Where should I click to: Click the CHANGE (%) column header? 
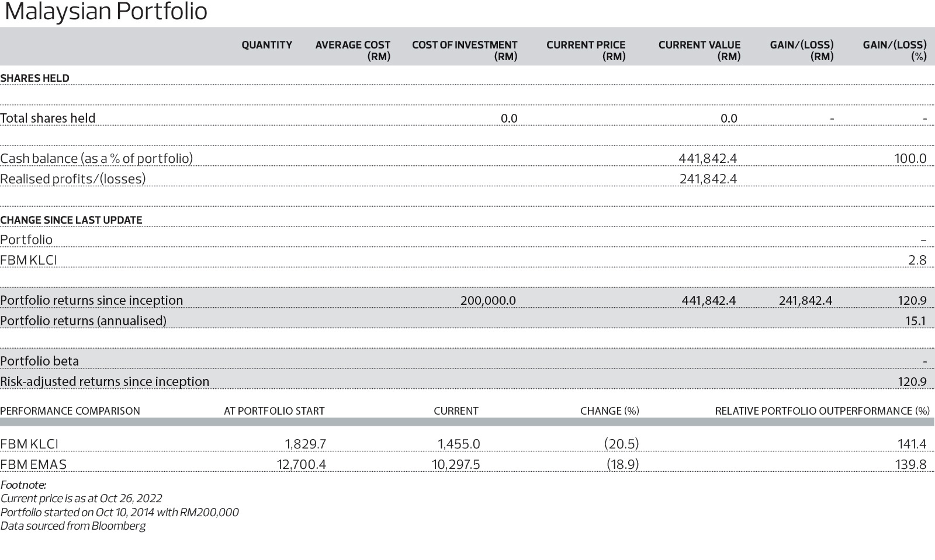tap(610, 411)
